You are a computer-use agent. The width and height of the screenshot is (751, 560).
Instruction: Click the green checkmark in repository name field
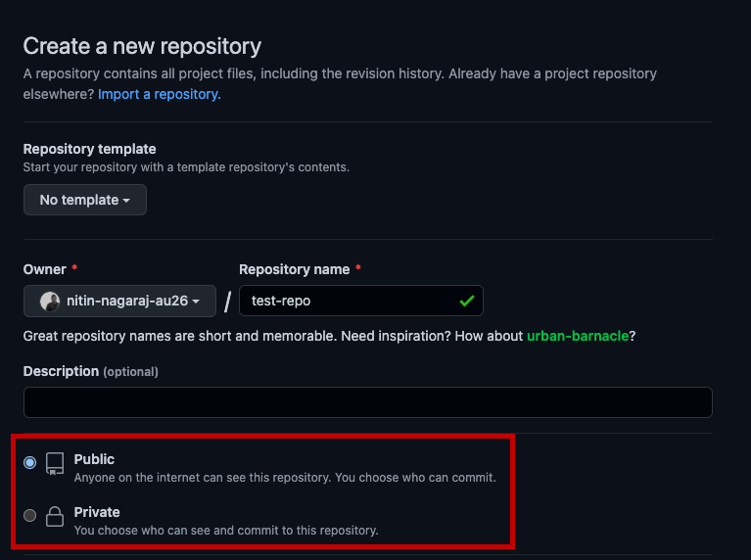point(466,301)
